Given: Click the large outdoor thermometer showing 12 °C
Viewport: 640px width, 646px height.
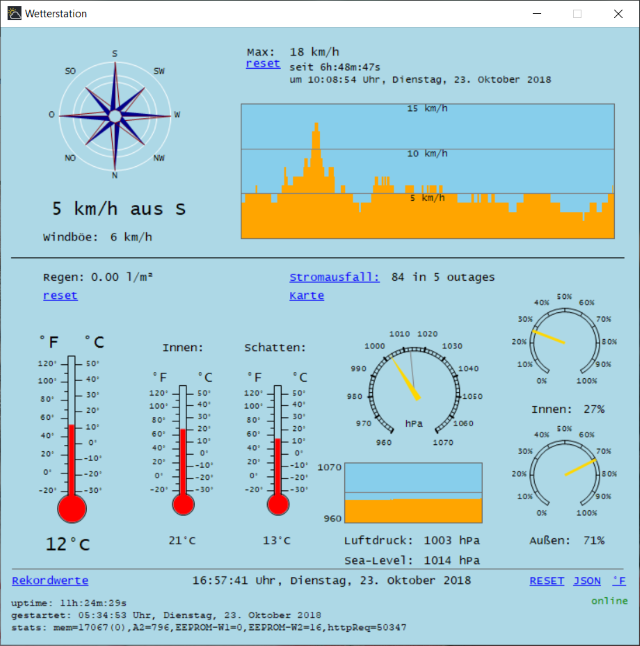Looking at the screenshot, I should (72, 440).
